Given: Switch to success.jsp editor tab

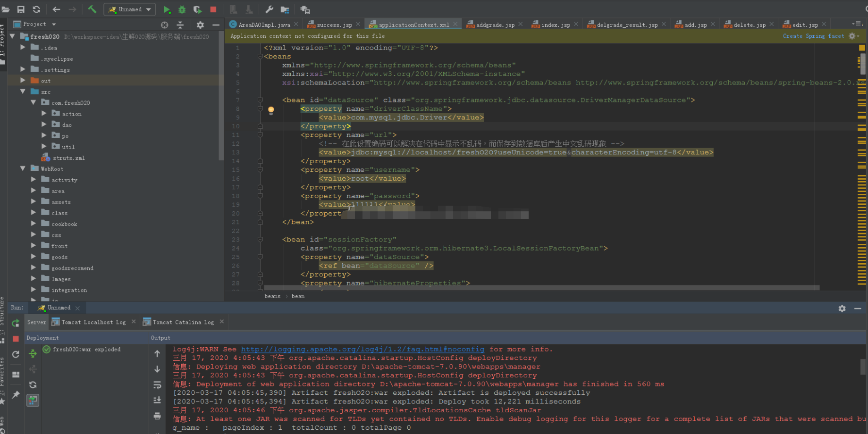Looking at the screenshot, I should tap(334, 25).
